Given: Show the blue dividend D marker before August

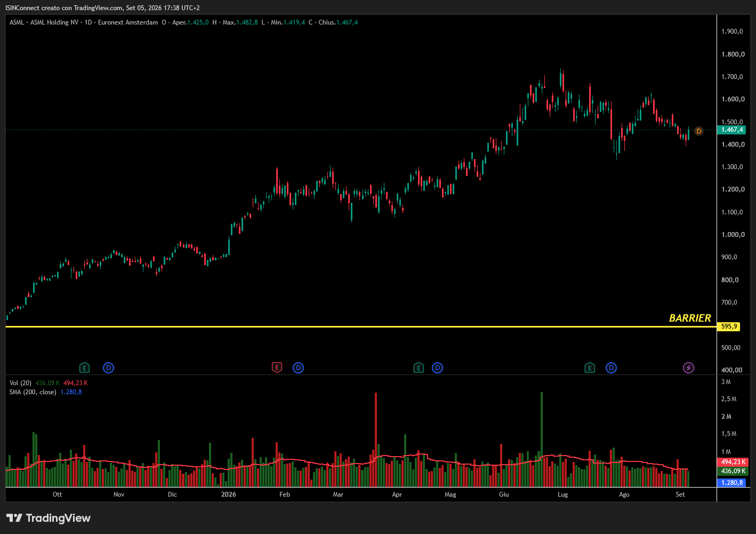Looking at the screenshot, I should [x=611, y=368].
